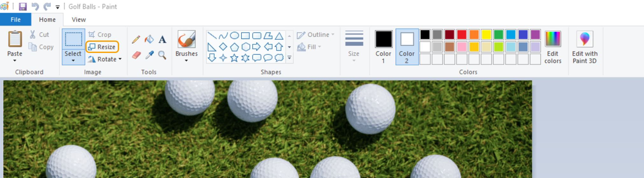Click the Paint app icon in title bar
The width and height of the screenshot is (644, 178).
pyautogui.click(x=4, y=6)
